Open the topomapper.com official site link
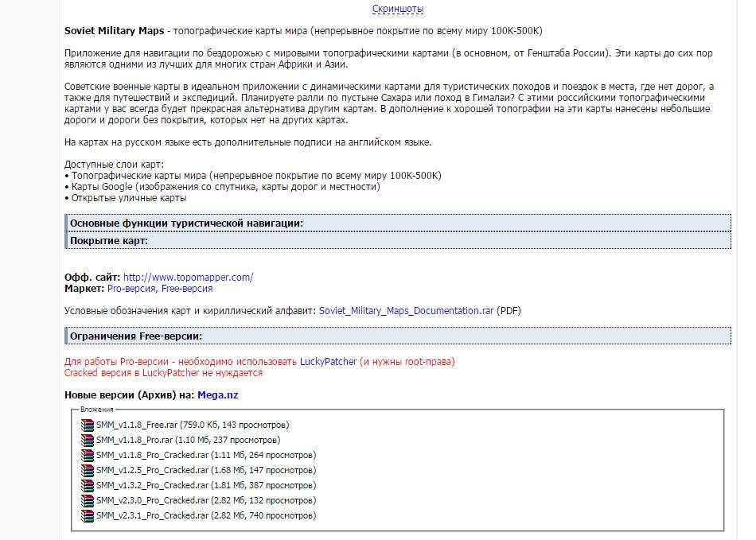Viewport: 756px width, 540px height. tap(188, 278)
